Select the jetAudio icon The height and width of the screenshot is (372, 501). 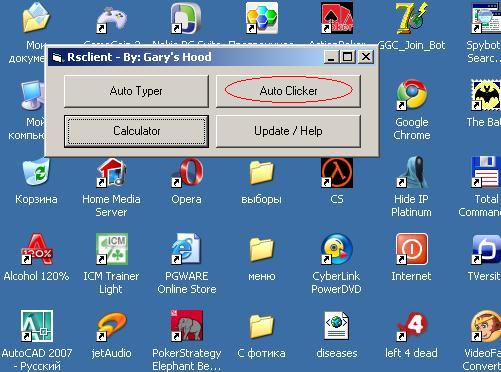pos(112,326)
